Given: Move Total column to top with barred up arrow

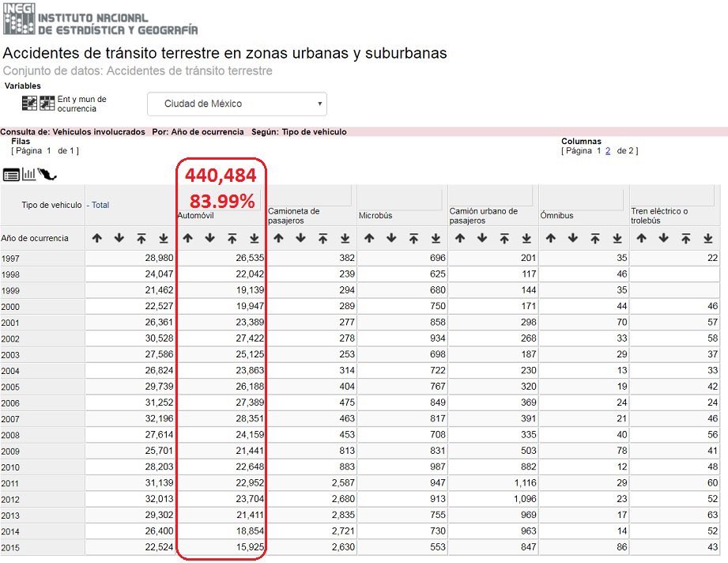Looking at the screenshot, I should point(141,238).
